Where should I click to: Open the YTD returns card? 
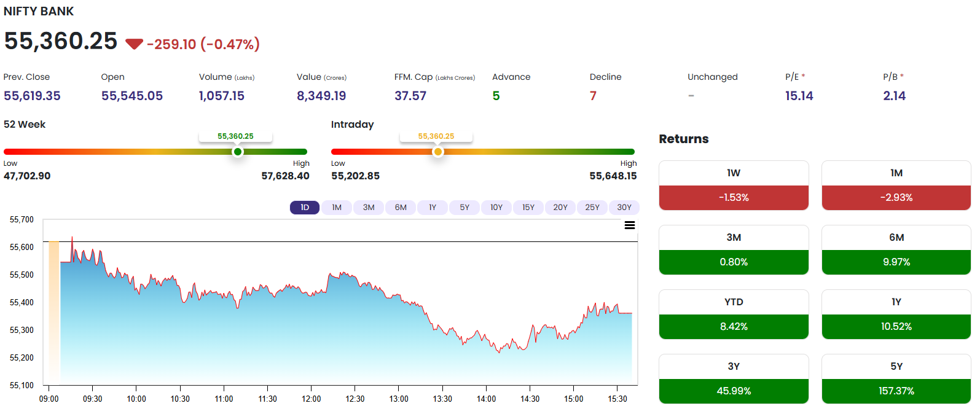point(734,314)
